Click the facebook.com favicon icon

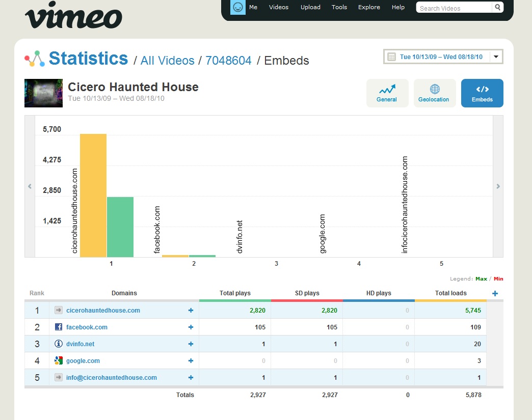tap(59, 327)
